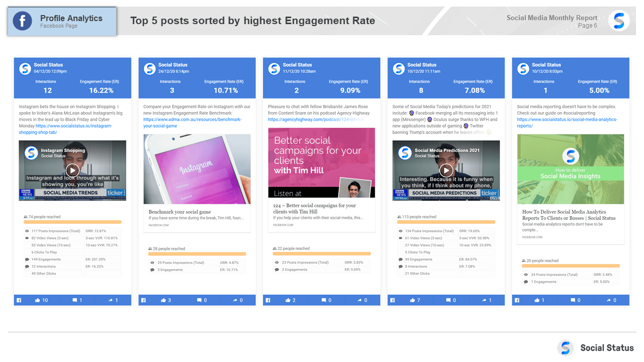Click comment bubble icon beside 95 Engagements

click(400, 259)
